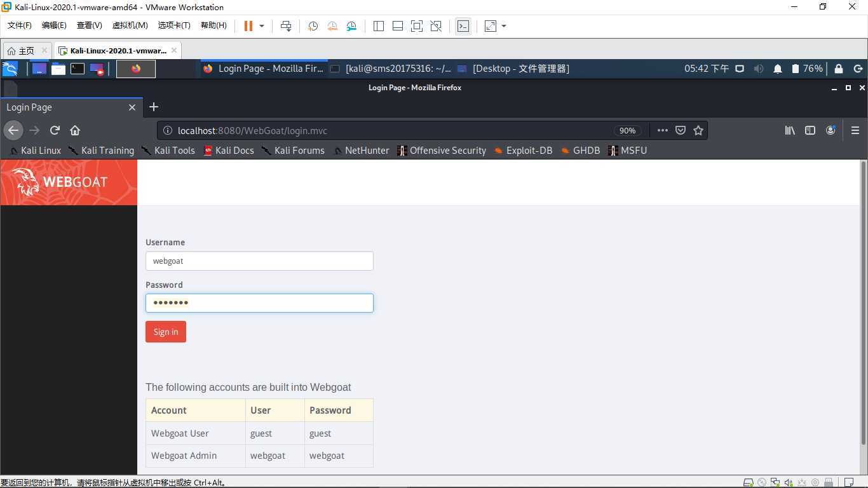Click the Password input field
Screen dimensions: 868x488
259,303
